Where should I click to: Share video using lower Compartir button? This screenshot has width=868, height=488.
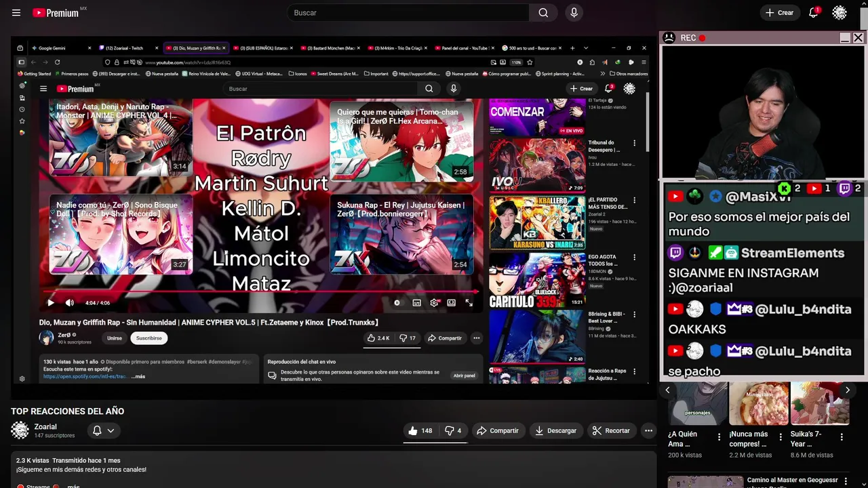pos(497,430)
